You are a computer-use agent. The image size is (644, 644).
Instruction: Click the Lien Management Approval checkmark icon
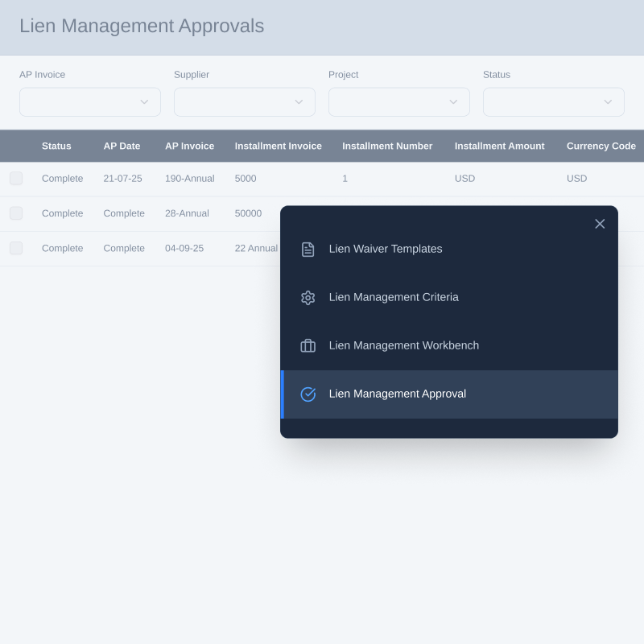coord(308,394)
